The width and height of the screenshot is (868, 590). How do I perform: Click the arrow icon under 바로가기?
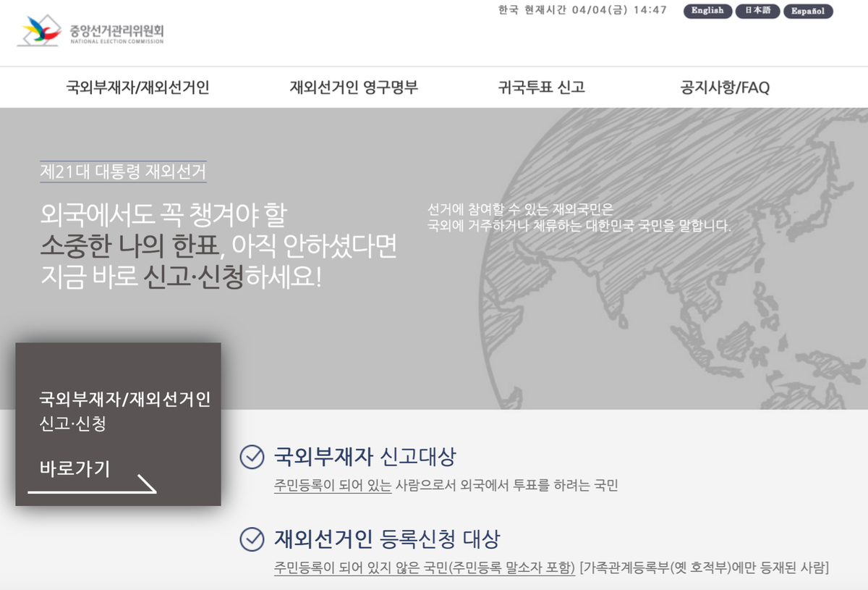pos(146,484)
